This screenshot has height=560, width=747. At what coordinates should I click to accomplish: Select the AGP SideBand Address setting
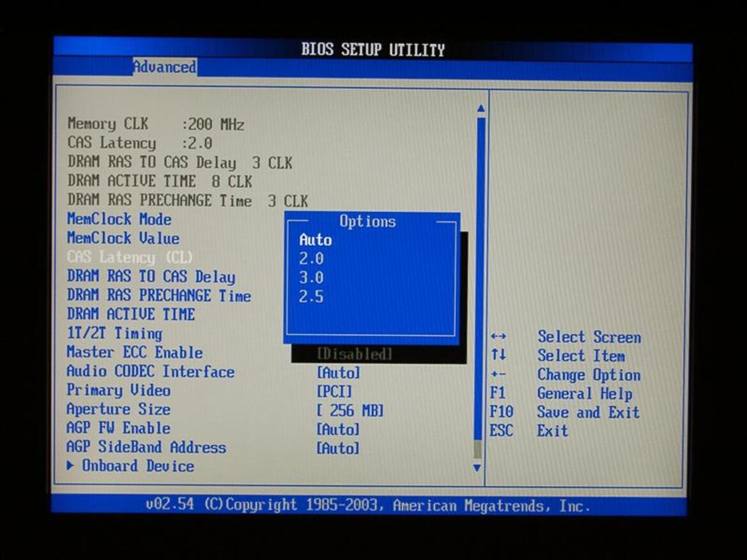[146, 447]
